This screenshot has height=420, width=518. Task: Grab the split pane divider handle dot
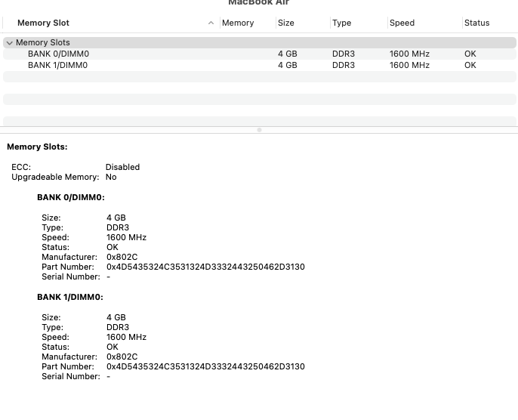pos(259,130)
